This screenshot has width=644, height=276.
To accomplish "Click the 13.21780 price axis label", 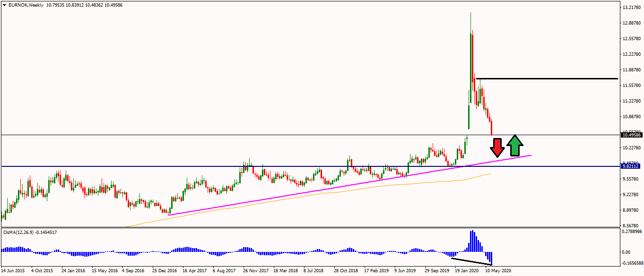I will click(632, 8).
